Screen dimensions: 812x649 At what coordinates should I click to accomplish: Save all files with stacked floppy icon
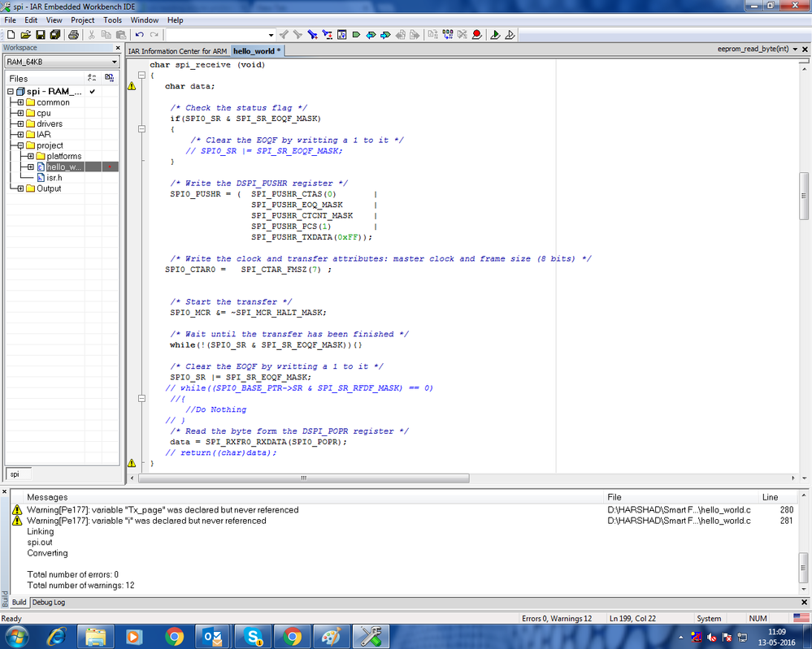[55, 35]
